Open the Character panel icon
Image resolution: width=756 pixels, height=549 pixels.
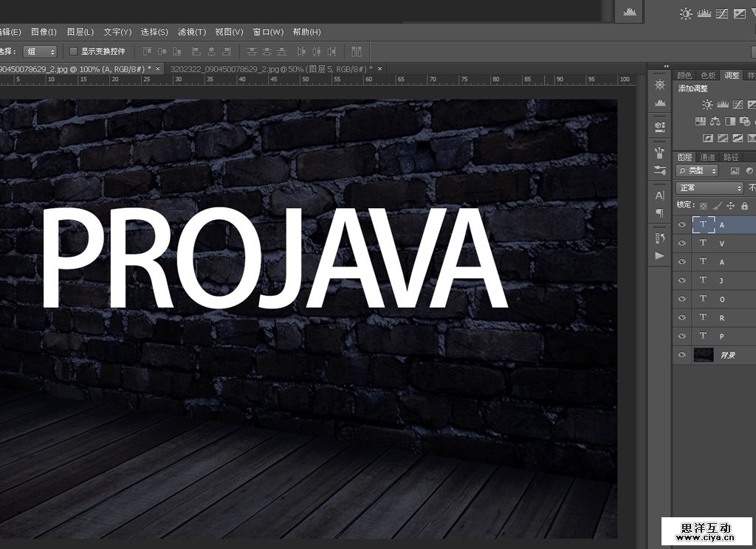[x=659, y=196]
